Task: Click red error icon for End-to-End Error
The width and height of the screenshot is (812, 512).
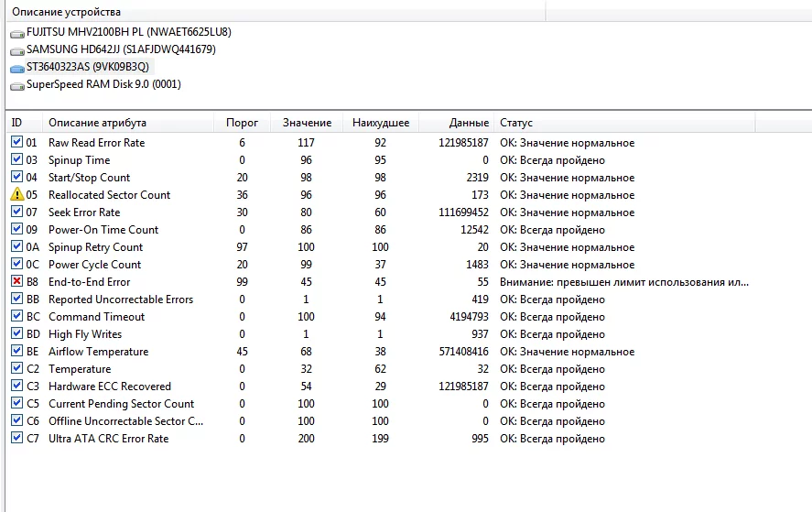Action: [17, 281]
